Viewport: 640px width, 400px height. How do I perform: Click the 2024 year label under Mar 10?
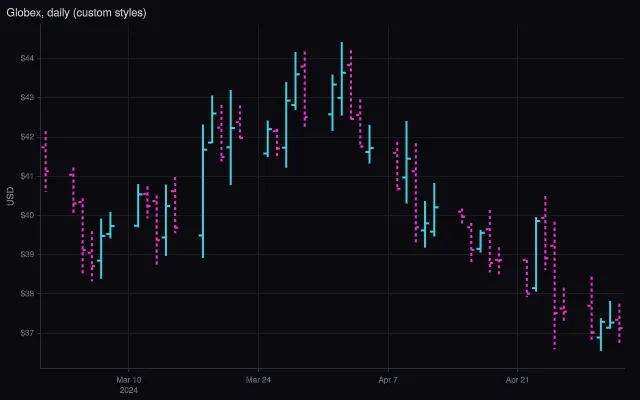pos(129,391)
